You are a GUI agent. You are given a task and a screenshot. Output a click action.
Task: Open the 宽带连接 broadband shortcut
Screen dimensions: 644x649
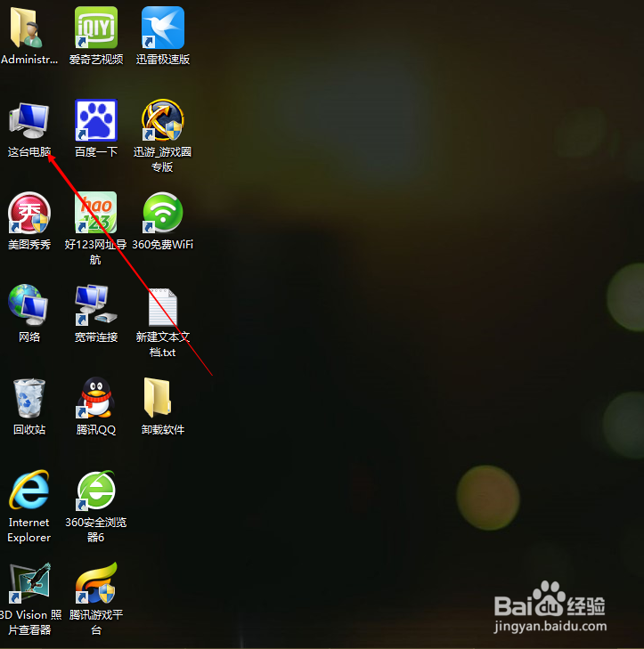[96, 304]
